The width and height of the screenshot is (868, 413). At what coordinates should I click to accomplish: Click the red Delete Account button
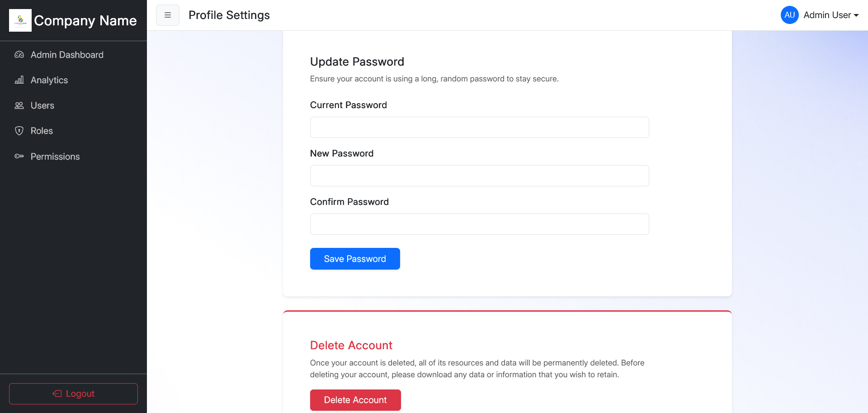coord(355,400)
